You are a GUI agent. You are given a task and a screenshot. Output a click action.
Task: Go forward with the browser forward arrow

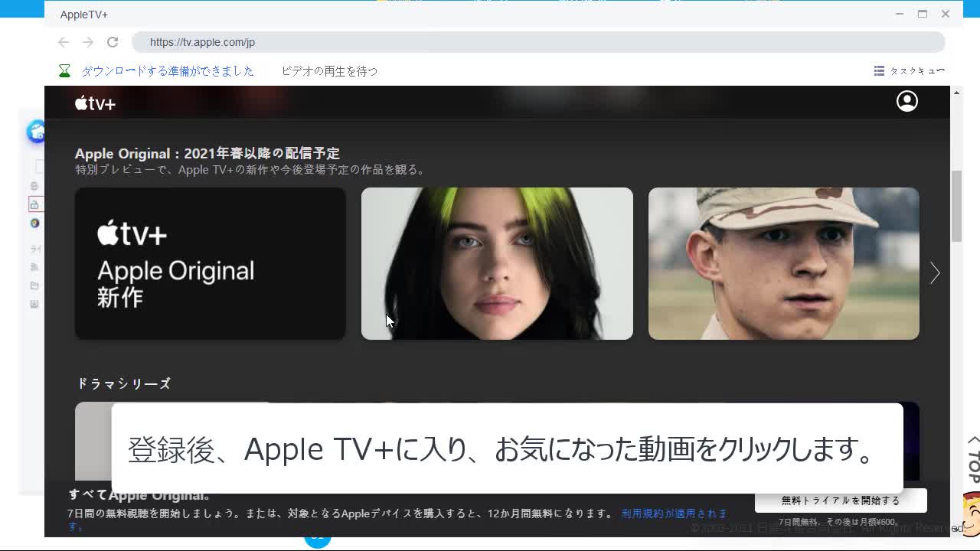88,42
